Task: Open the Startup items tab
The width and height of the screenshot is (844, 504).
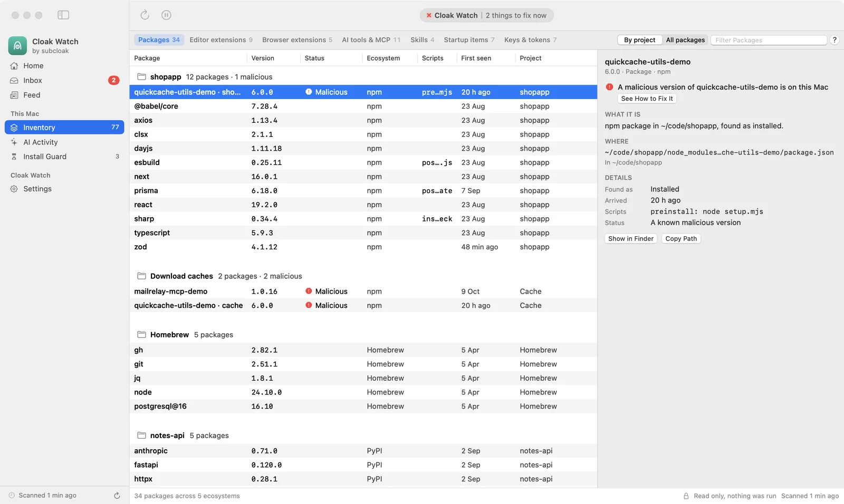Action: tap(469, 40)
